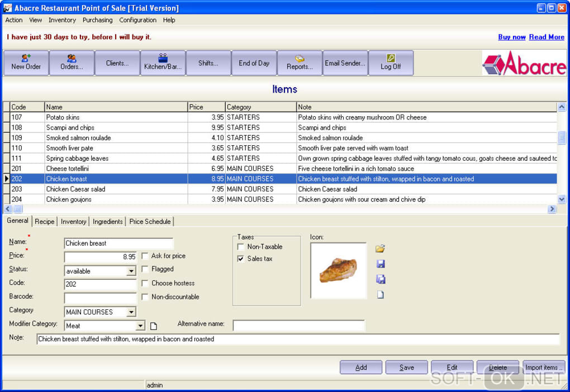Click the page icon next to Modifier Category
This screenshot has height=392, width=570.
[154, 326]
